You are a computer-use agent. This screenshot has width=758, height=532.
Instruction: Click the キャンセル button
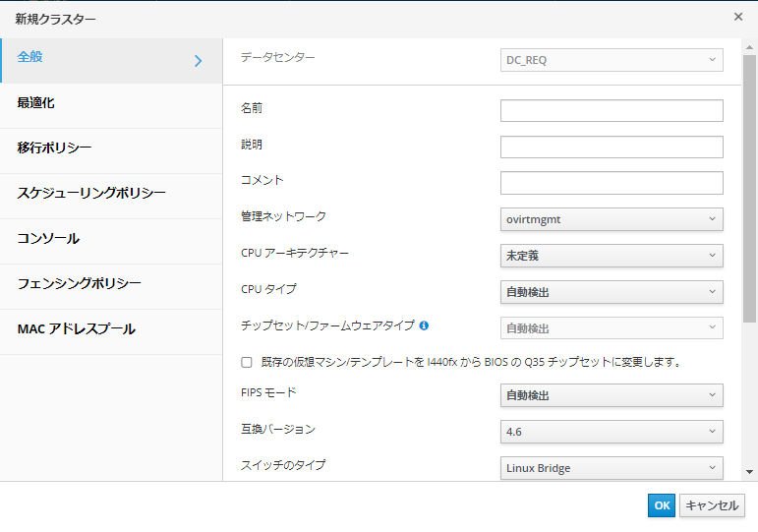[712, 505]
